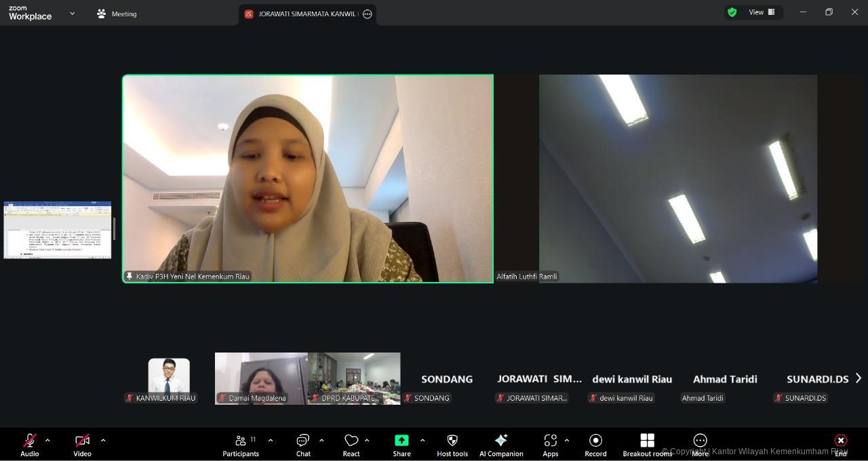This screenshot has width=868, height=461.
Task: Turn on camera with Video button
Action: [x=82, y=444]
